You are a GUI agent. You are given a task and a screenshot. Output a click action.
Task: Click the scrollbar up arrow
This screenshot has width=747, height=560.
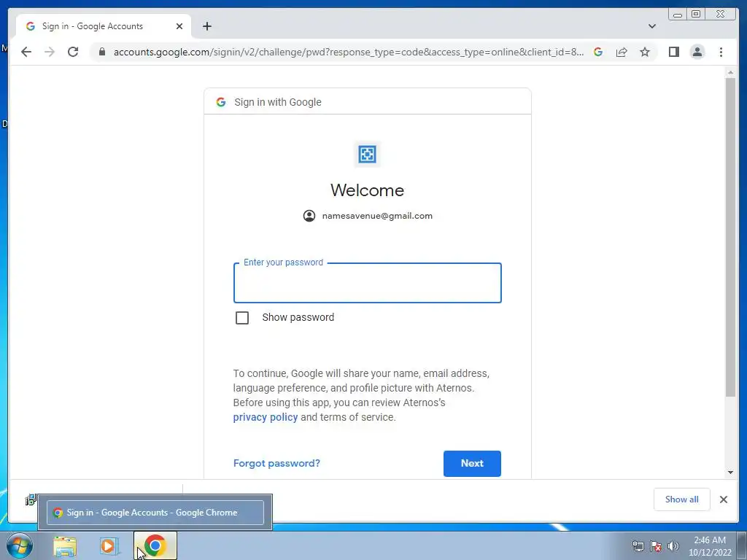(x=730, y=72)
